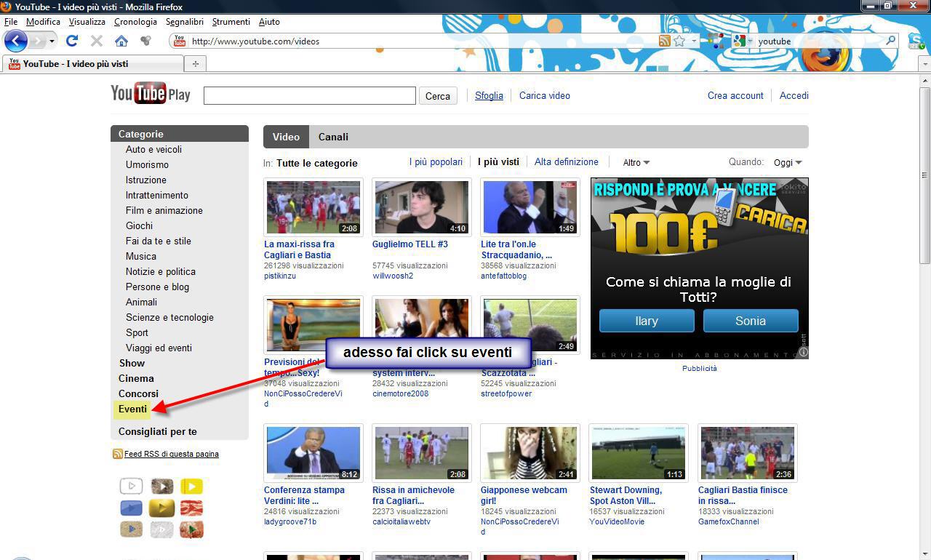
Task: Run search with the magnifier icon
Action: click(x=890, y=41)
